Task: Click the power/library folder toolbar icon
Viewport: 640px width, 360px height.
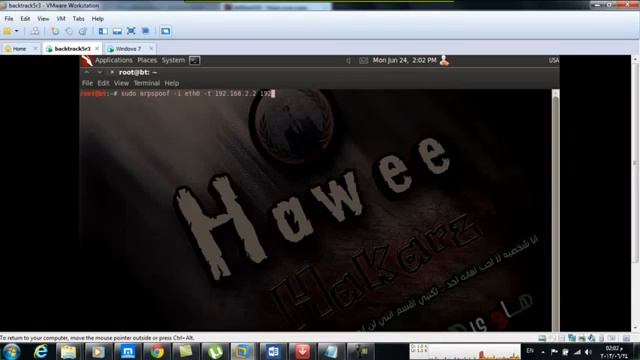Action: pos(7,31)
